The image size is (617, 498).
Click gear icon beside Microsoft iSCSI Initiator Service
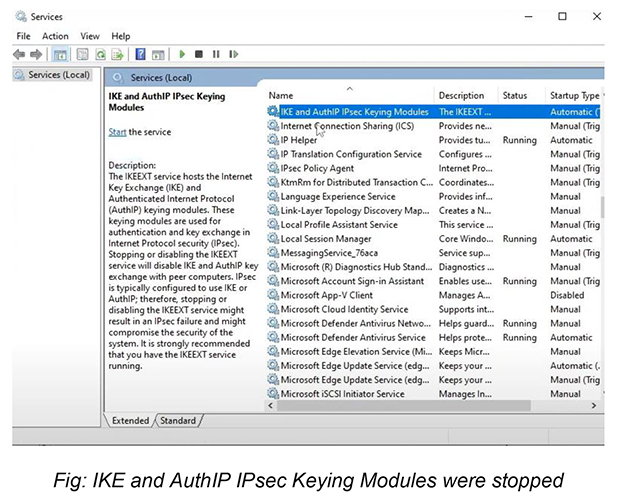pos(273,393)
